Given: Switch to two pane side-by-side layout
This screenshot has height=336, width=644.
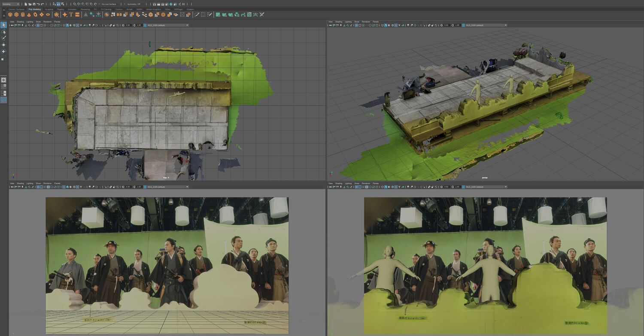Looking at the screenshot, I should (3, 93).
